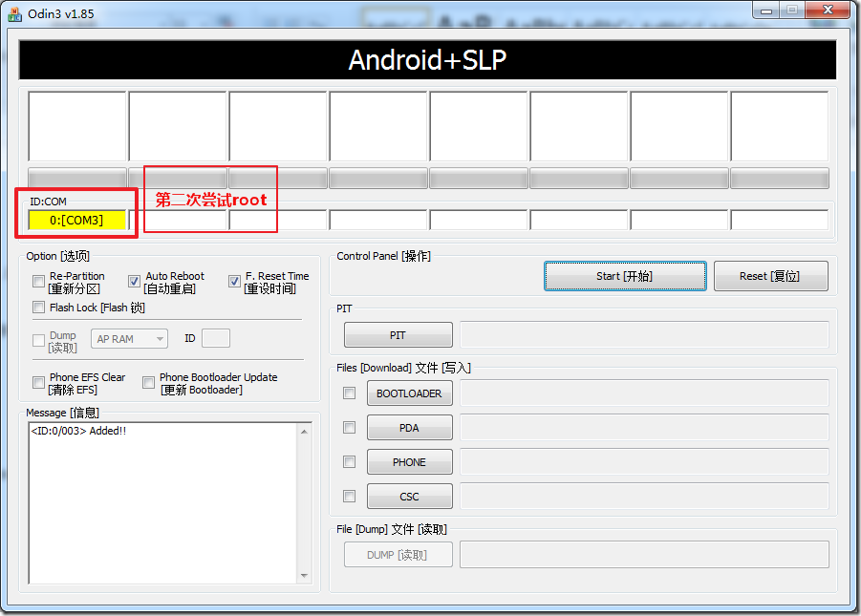Click the PHONE file path field
Image resolution: width=861 pixels, height=616 pixels.
[x=644, y=461]
